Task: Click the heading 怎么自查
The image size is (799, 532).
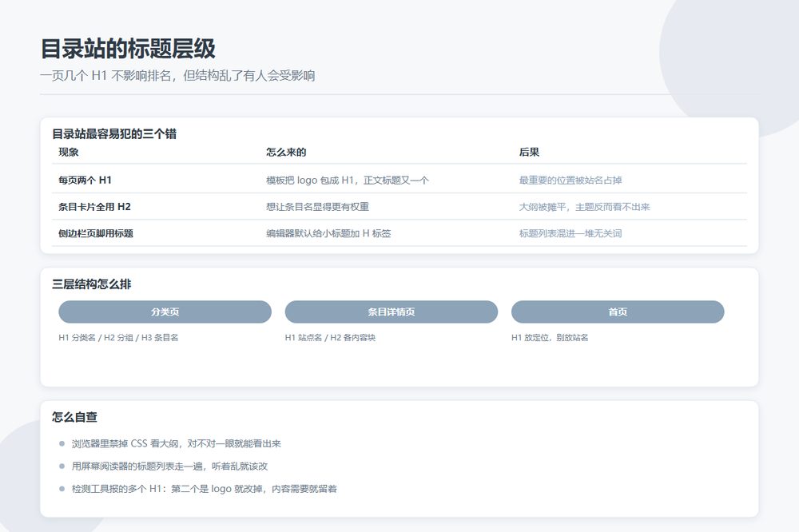Action: coord(74,417)
